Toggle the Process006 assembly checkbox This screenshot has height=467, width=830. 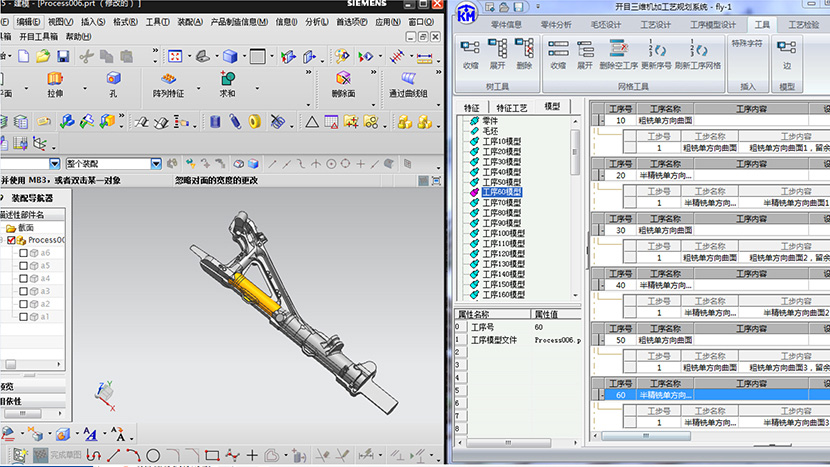tap(12, 240)
